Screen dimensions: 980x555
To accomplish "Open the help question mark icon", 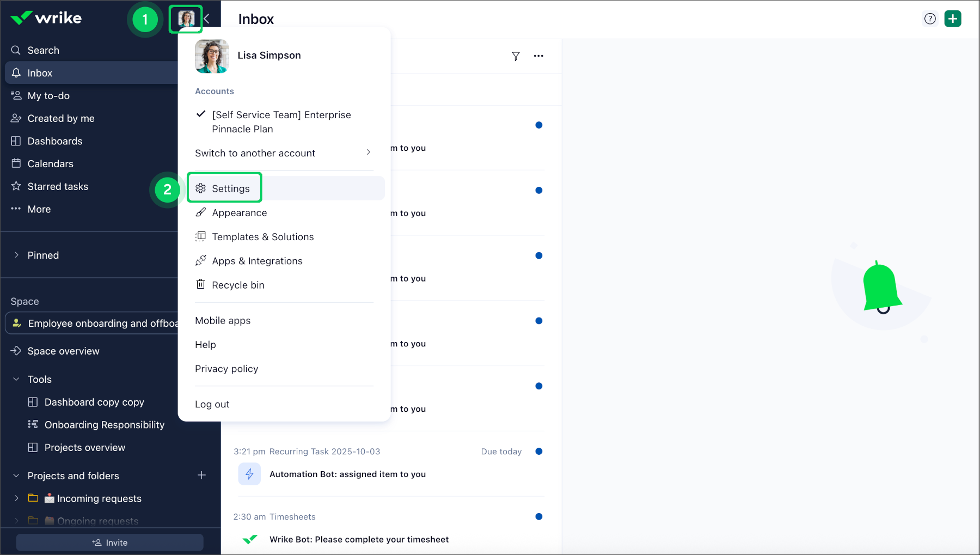I will tap(930, 19).
